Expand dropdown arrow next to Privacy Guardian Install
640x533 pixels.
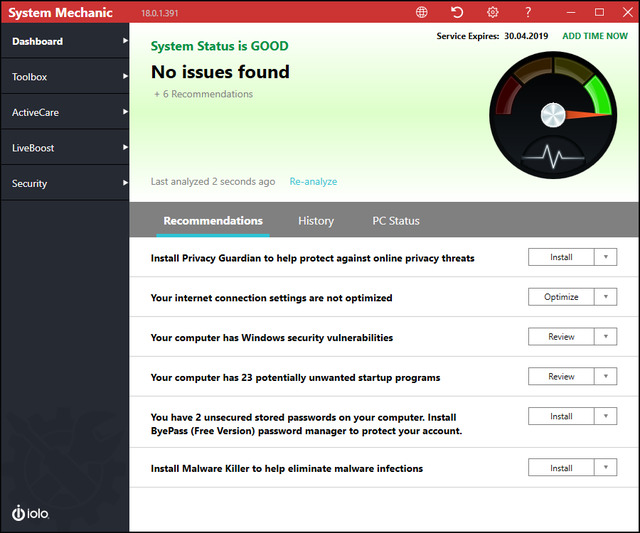click(x=606, y=257)
